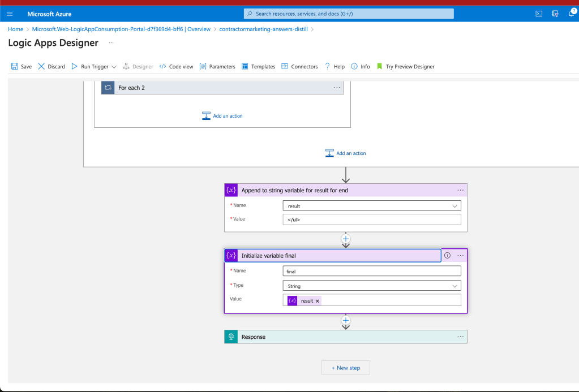The height and width of the screenshot is (392, 579).
Task: Expand the For each 2 action header
Action: click(222, 88)
